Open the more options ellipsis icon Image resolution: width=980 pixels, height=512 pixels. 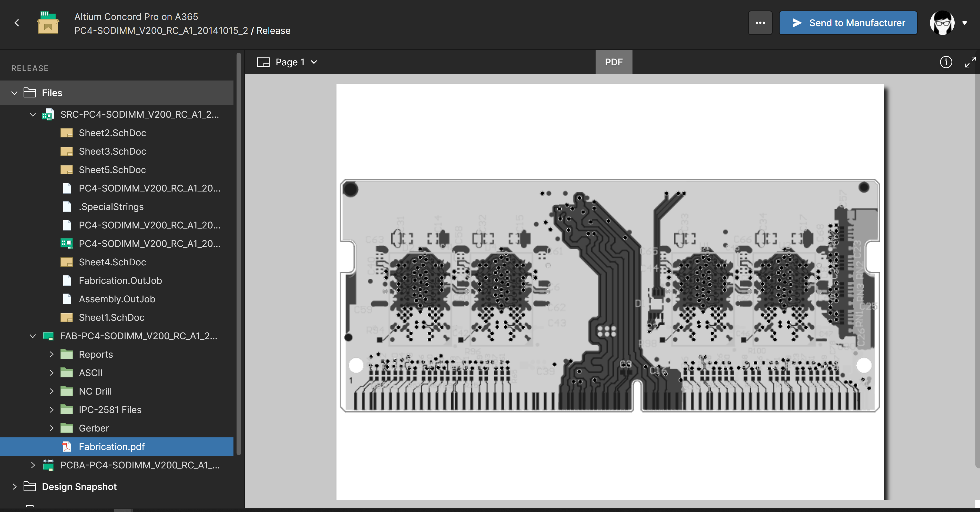click(x=760, y=23)
